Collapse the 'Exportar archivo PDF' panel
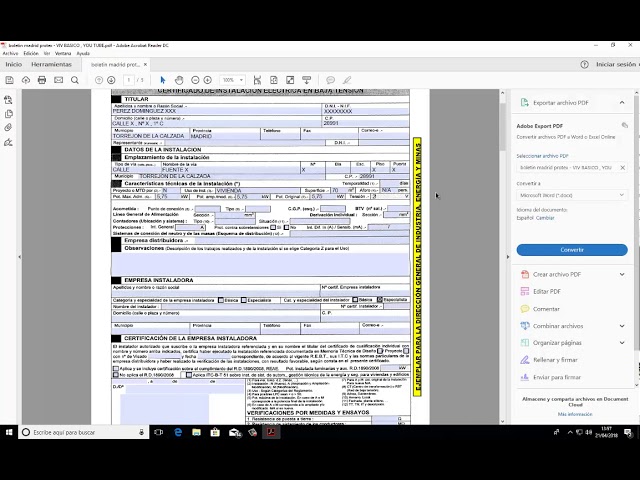 [x=620, y=102]
